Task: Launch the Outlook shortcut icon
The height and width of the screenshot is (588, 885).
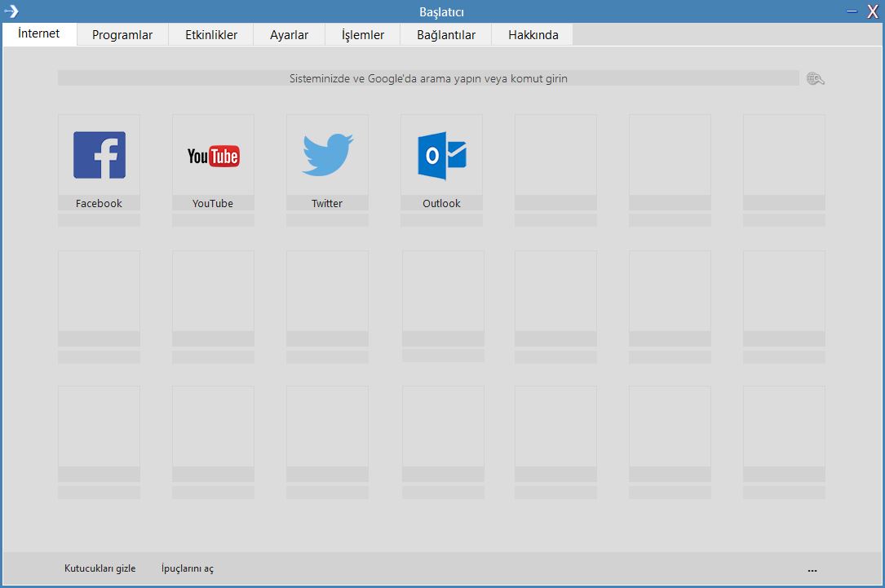Action: [441, 155]
